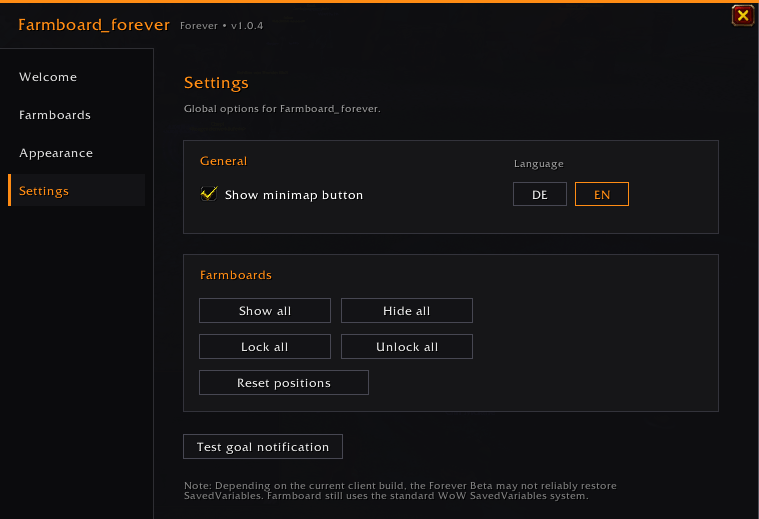Close the Farmboard_forever window
Viewport: 759px width, 519px height.
(x=743, y=15)
